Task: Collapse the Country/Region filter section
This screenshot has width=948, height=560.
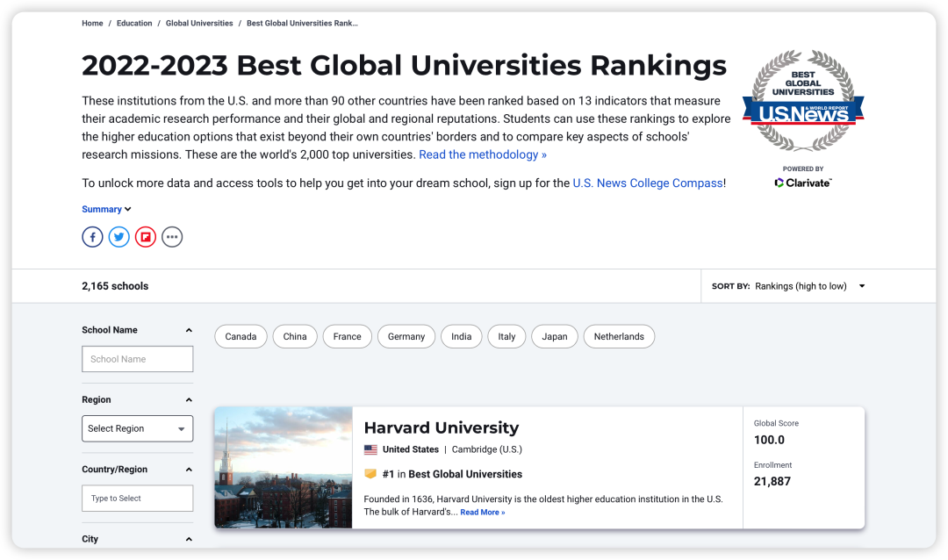Action: click(x=189, y=470)
